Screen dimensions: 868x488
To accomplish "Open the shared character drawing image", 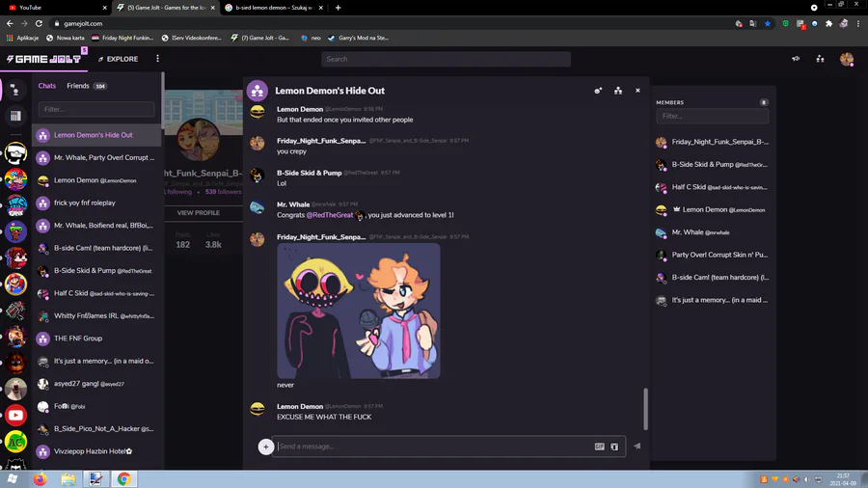I will [359, 311].
